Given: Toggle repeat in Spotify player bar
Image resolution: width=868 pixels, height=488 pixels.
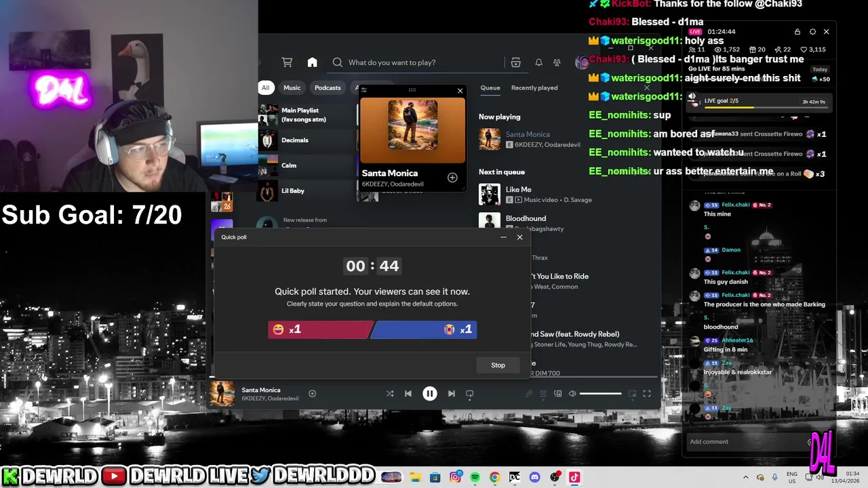Looking at the screenshot, I should point(469,394).
